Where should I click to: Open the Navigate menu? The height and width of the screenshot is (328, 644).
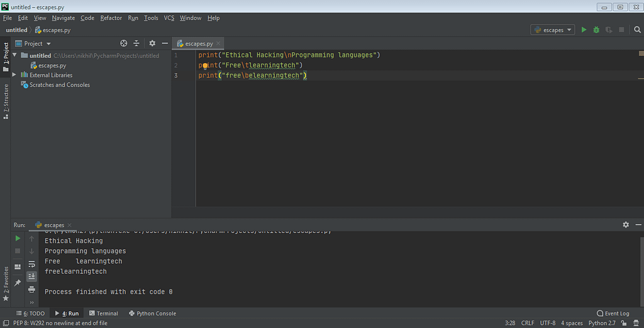pyautogui.click(x=64, y=18)
